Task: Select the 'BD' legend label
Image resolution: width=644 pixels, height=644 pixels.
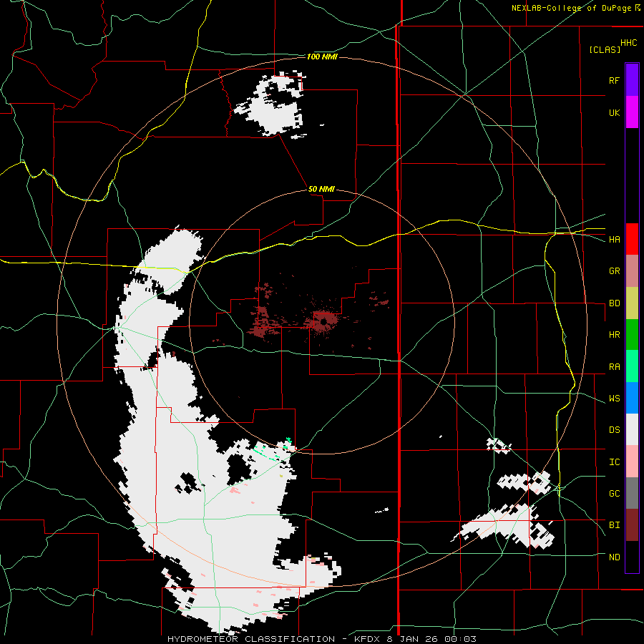Action: 614,303
